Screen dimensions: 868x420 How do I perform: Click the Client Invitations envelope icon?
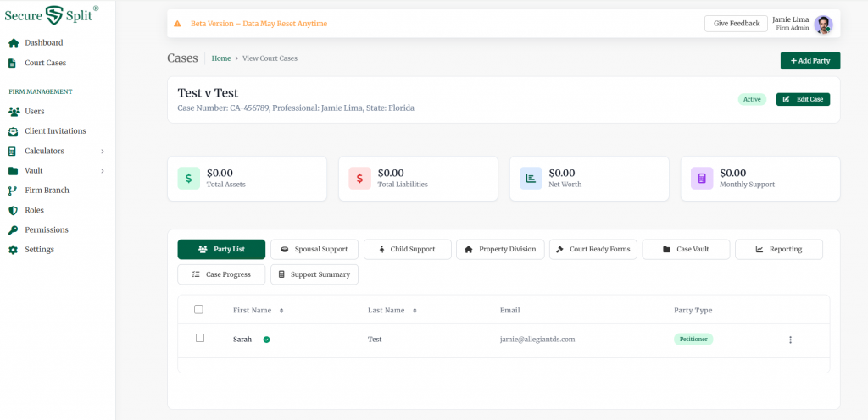tap(14, 131)
